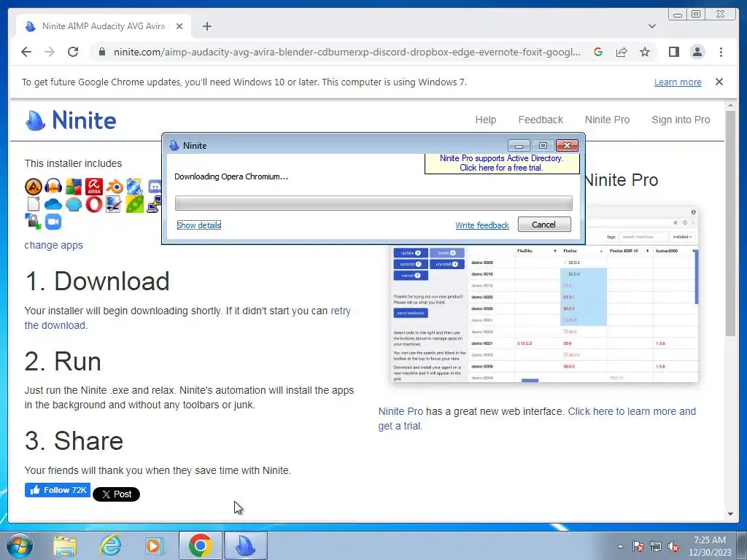Click the Audacity headphones icon

tap(53, 187)
